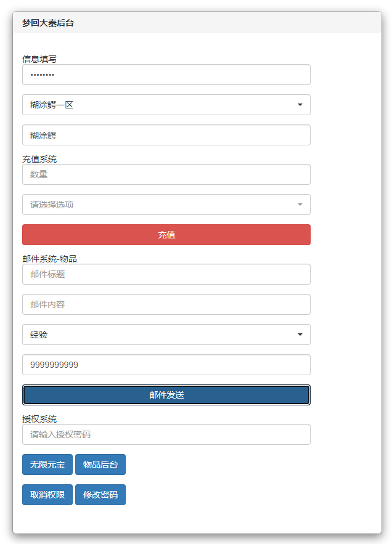Screen dimensions: 392x544
Task: Click the 无限元宝 button
Action: (47, 465)
